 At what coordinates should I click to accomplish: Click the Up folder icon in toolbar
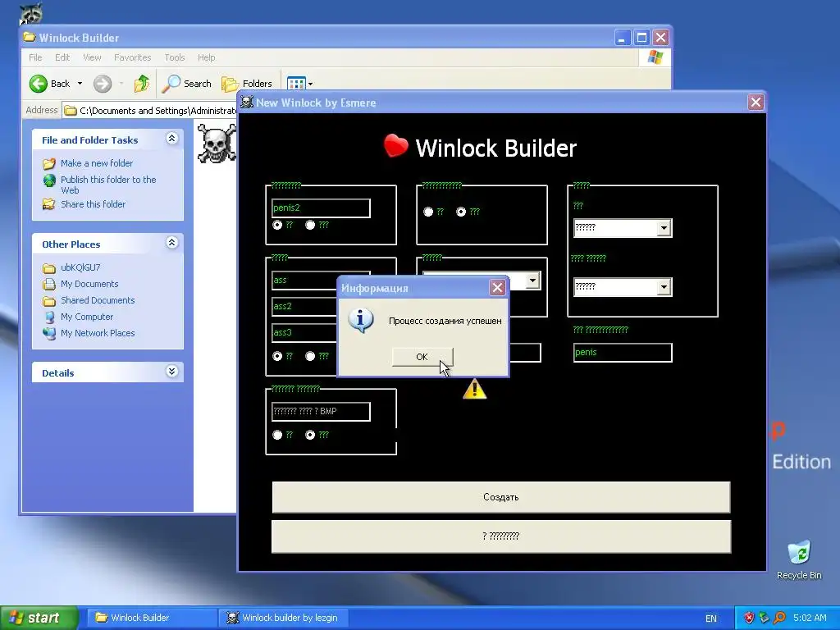click(x=142, y=84)
